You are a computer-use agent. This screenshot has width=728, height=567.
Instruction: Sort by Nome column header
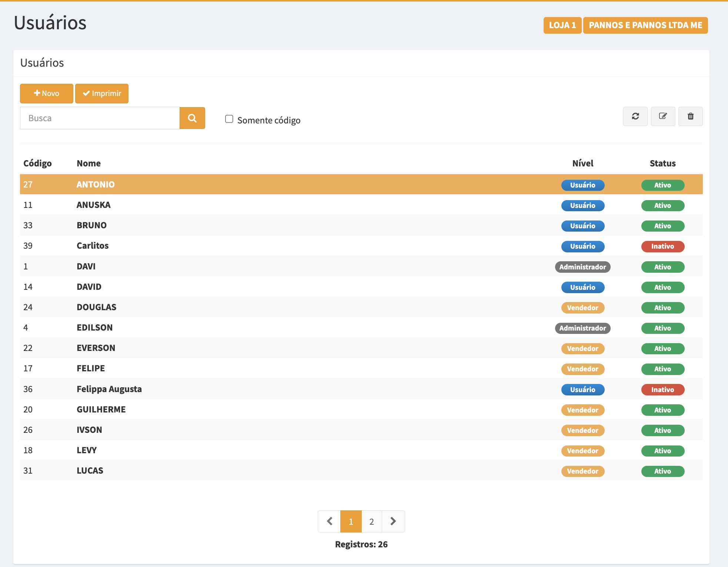point(89,163)
